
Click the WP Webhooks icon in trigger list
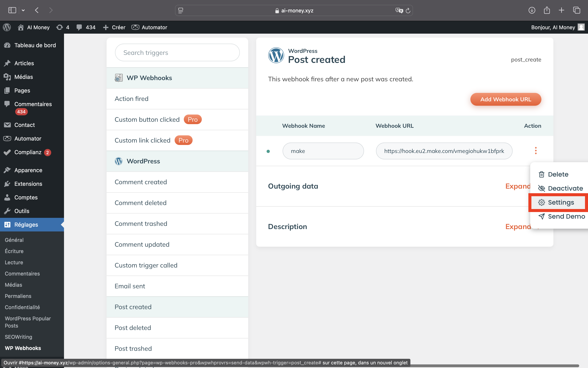pyautogui.click(x=119, y=78)
